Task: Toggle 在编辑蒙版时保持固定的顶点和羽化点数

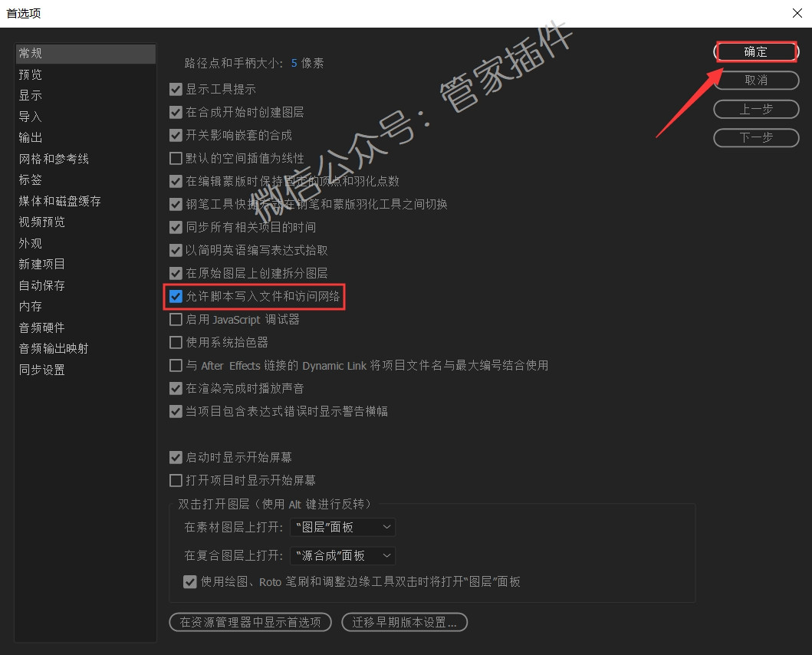Action: 176,181
